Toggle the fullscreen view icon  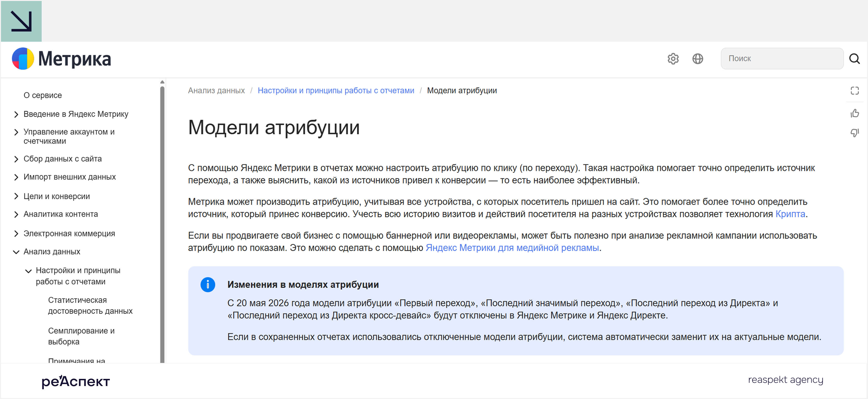click(855, 90)
